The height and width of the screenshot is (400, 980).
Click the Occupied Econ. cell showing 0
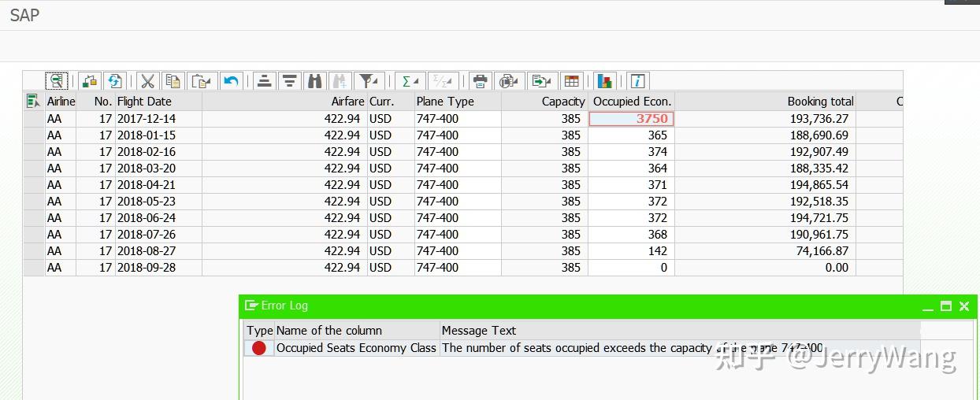[x=631, y=267]
